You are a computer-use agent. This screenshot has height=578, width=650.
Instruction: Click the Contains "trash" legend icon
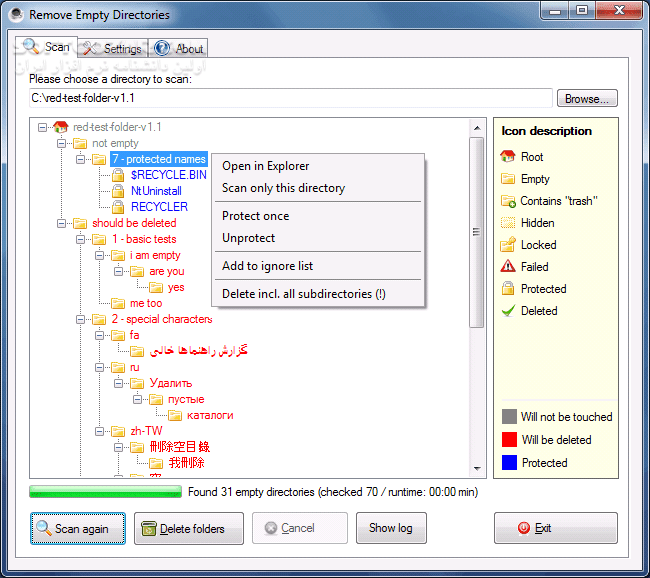508,201
